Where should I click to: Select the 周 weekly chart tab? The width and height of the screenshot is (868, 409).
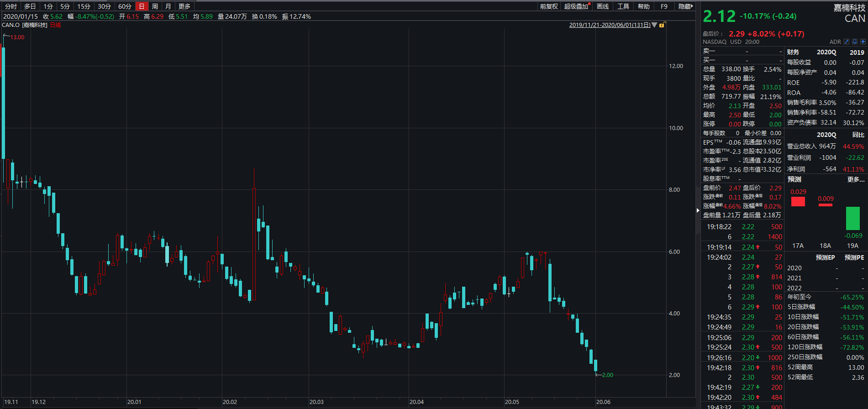pos(155,6)
